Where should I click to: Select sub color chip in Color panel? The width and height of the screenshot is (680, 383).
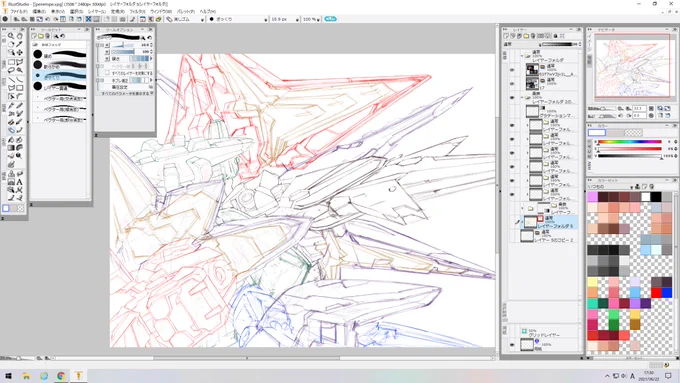pos(615,133)
